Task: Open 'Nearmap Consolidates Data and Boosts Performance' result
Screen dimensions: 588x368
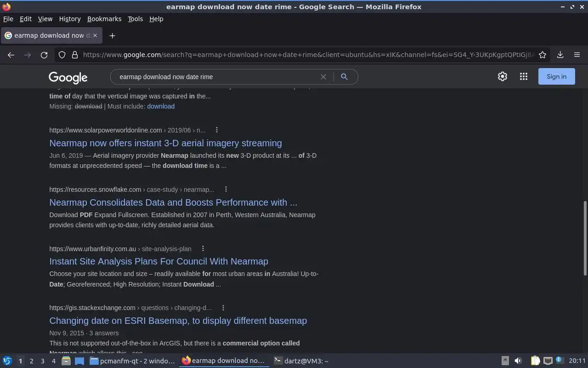Action: pos(173,202)
